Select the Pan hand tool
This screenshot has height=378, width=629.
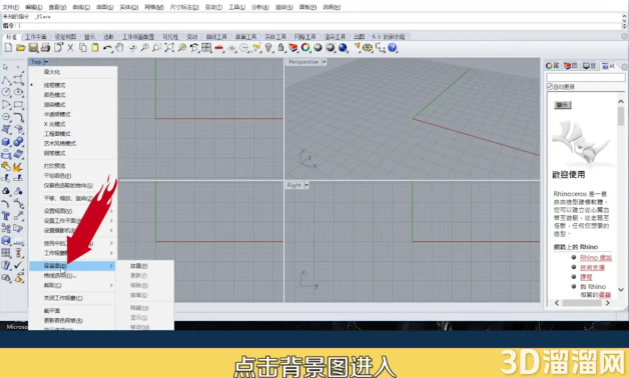(x=119, y=48)
